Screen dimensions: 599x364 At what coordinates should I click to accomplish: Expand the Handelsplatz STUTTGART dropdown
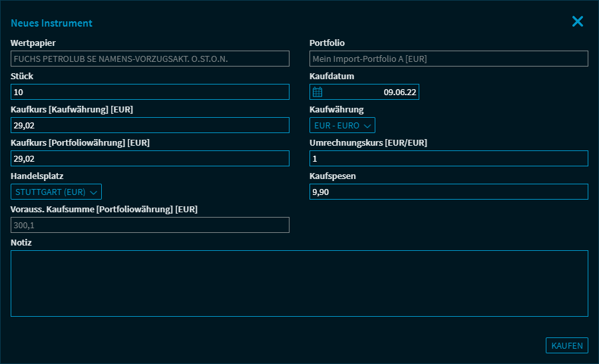coord(56,192)
